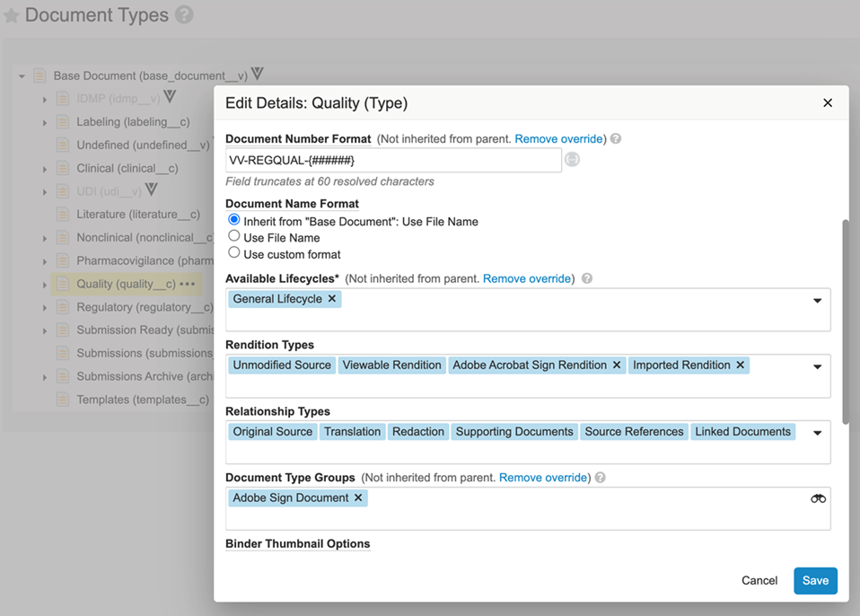Click the star favorite icon beside Document Types heading
This screenshot has height=616, width=860.
click(11, 14)
